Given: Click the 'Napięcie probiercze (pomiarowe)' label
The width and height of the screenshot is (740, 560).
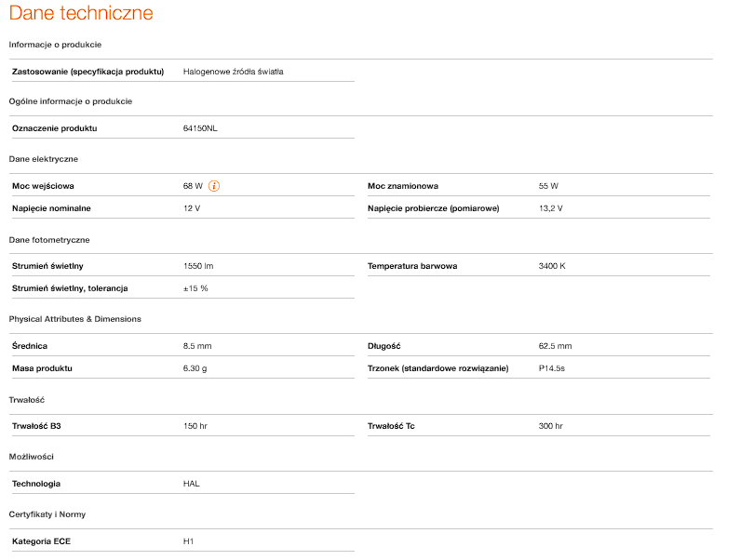Looking at the screenshot, I should 433,208.
